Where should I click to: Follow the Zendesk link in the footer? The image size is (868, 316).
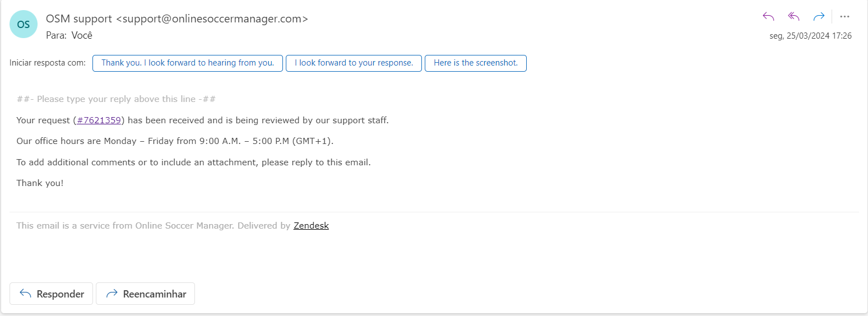tap(311, 226)
